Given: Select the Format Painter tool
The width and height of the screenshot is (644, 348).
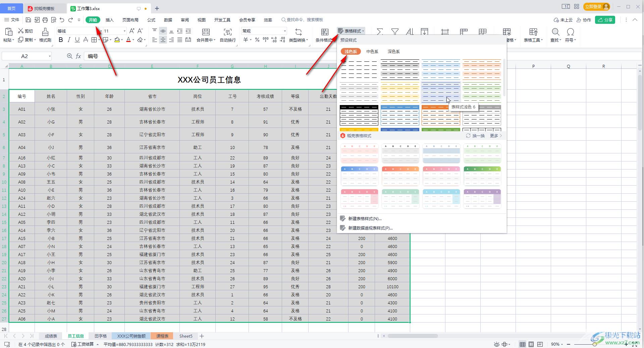Looking at the screenshot, I should [x=45, y=35].
